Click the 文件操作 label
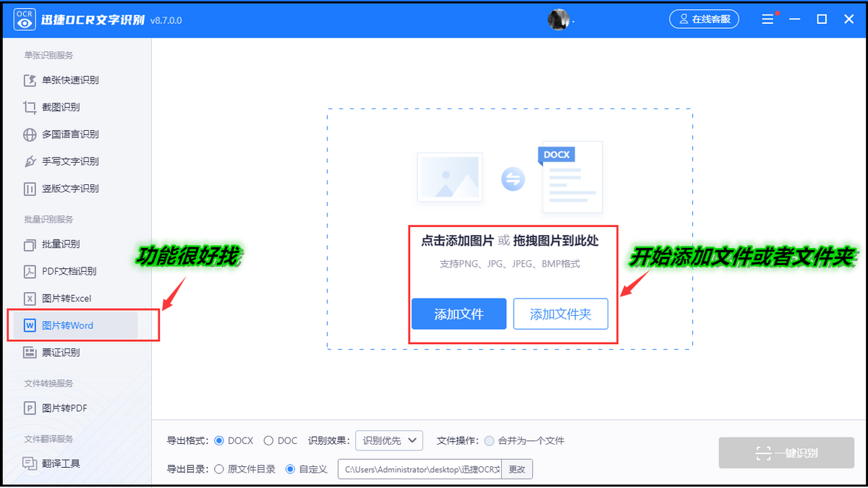 pyautogui.click(x=457, y=440)
